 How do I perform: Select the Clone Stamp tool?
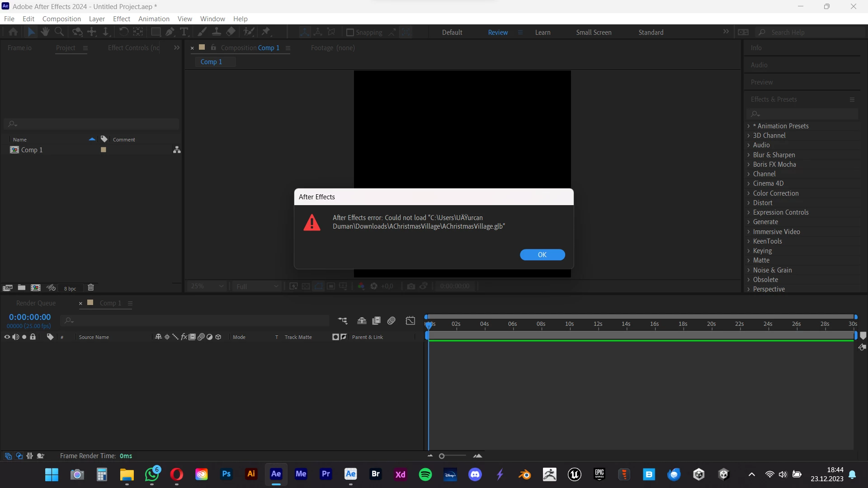pyautogui.click(x=217, y=32)
